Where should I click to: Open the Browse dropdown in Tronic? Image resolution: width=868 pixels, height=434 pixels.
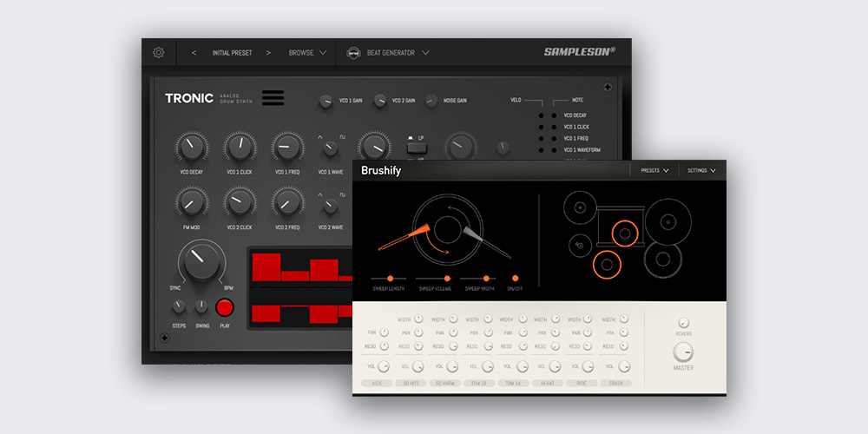point(308,53)
